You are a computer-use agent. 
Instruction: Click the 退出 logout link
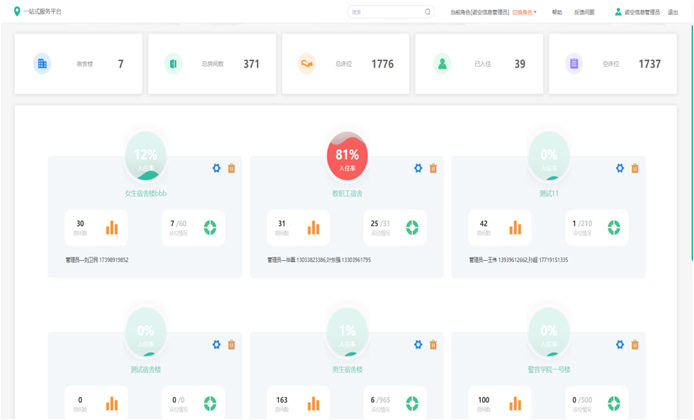pos(673,12)
